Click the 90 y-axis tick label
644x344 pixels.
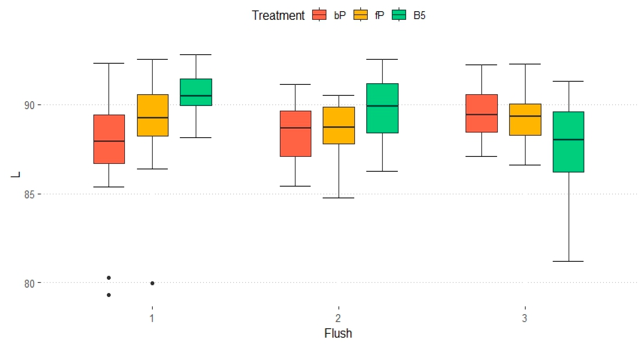pyautogui.click(x=29, y=105)
